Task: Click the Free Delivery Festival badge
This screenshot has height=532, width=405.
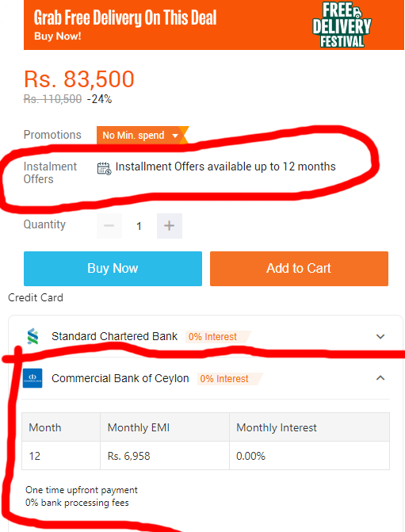Action: point(342,25)
